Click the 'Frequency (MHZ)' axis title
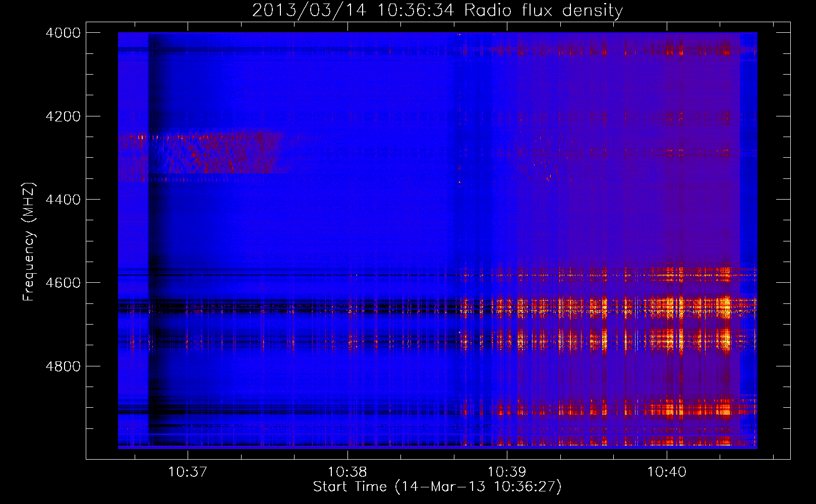The height and width of the screenshot is (504, 816). 29,242
